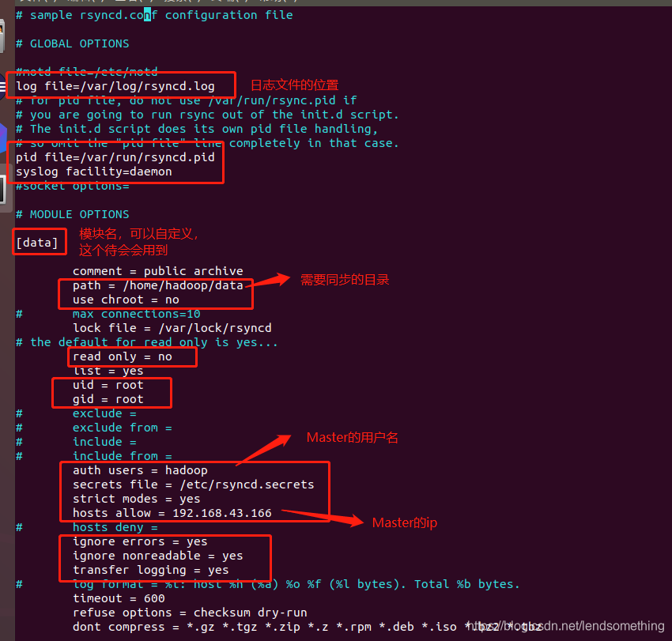The width and height of the screenshot is (672, 641).
Task: Click the commented 'exclude =' line
Action: point(76,413)
